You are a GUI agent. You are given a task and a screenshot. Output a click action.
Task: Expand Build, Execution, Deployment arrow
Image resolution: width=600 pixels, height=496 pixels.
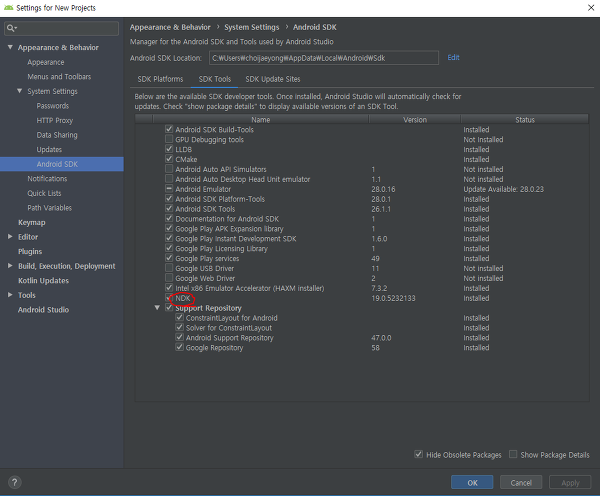tap(10, 266)
